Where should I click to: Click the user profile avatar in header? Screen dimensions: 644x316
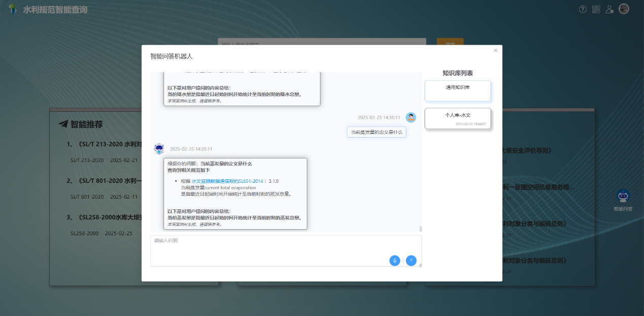pos(624,9)
